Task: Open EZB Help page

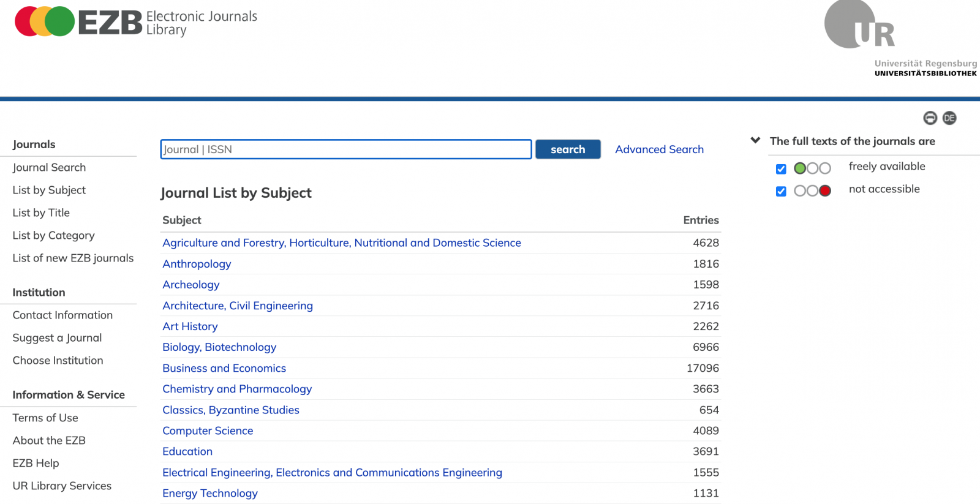Action: tap(36, 463)
